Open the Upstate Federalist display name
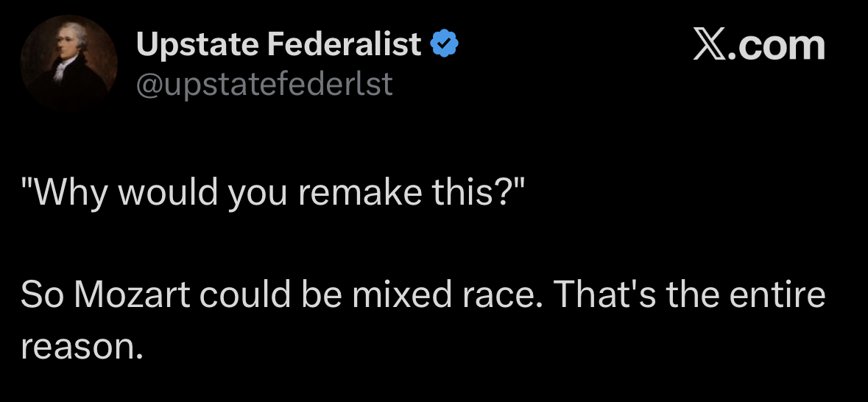The width and height of the screenshot is (868, 402). pos(278,46)
